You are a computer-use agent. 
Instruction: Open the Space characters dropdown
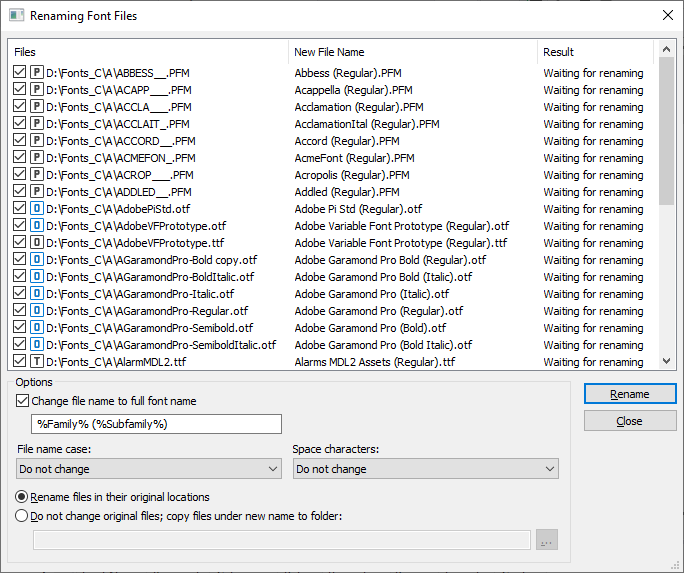pyautogui.click(x=426, y=469)
